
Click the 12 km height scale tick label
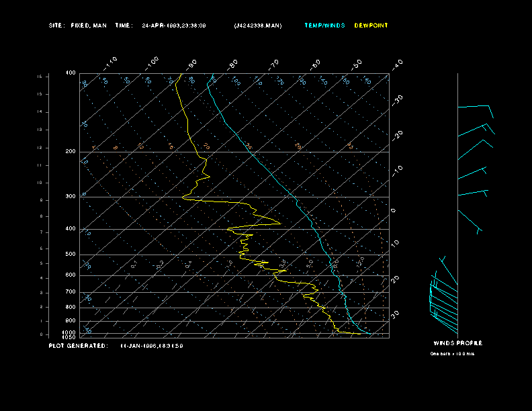(x=40, y=147)
